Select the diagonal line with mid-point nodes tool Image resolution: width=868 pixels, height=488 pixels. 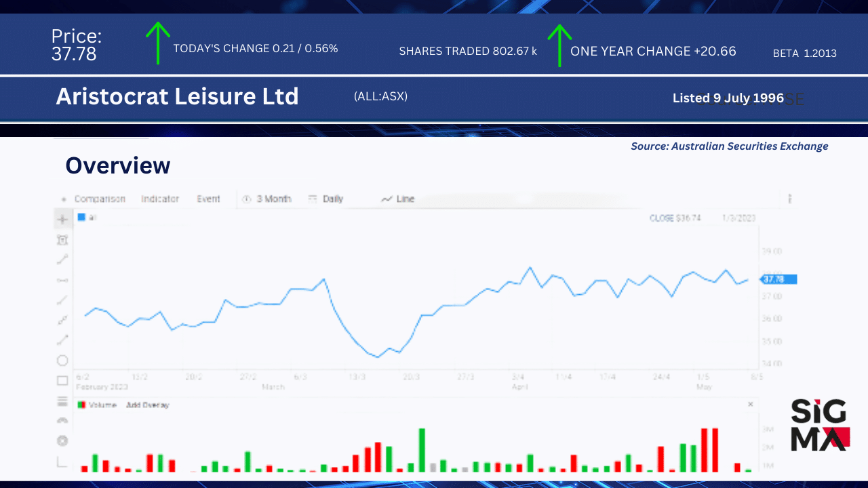coord(62,320)
